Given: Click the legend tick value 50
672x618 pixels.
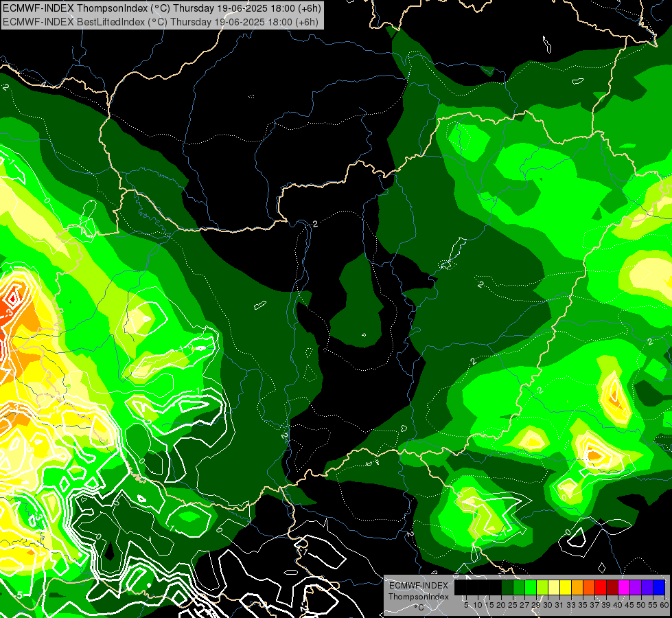Looking at the screenshot, I should point(642,605).
